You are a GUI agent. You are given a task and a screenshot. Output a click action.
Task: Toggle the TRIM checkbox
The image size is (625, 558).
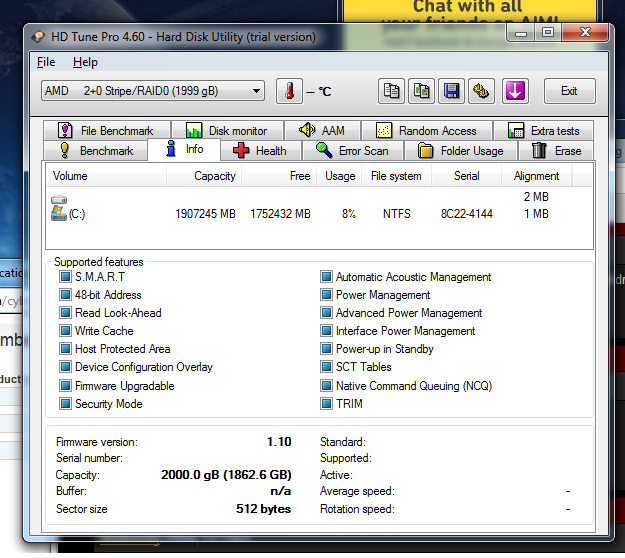[x=326, y=404]
